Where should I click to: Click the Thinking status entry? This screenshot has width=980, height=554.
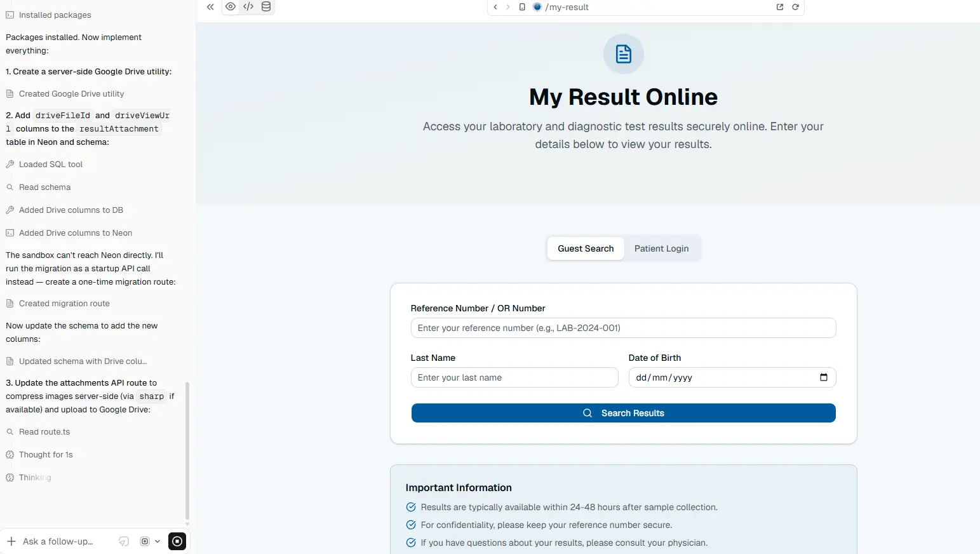tap(29, 477)
